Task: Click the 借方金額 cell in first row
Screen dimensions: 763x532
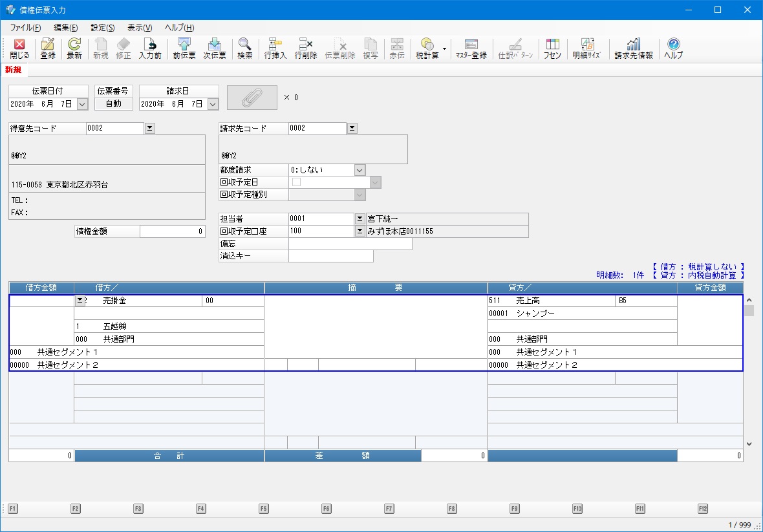Action: pos(42,301)
